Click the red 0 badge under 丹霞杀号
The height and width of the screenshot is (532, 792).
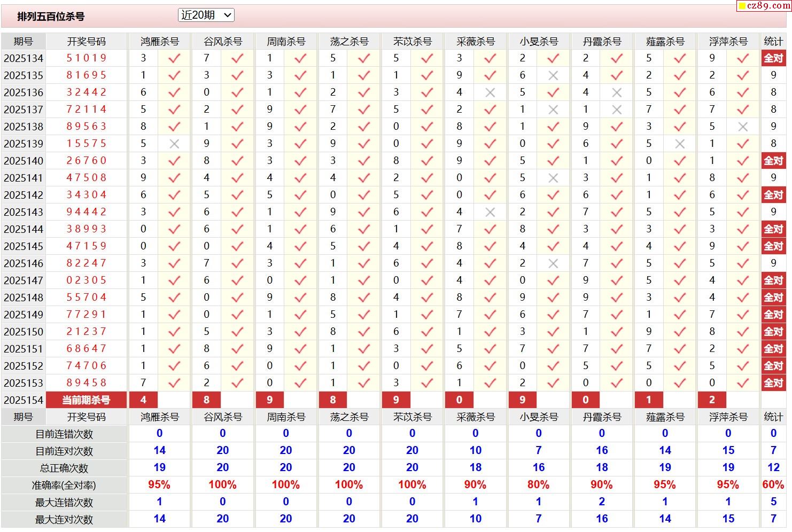[x=586, y=400]
